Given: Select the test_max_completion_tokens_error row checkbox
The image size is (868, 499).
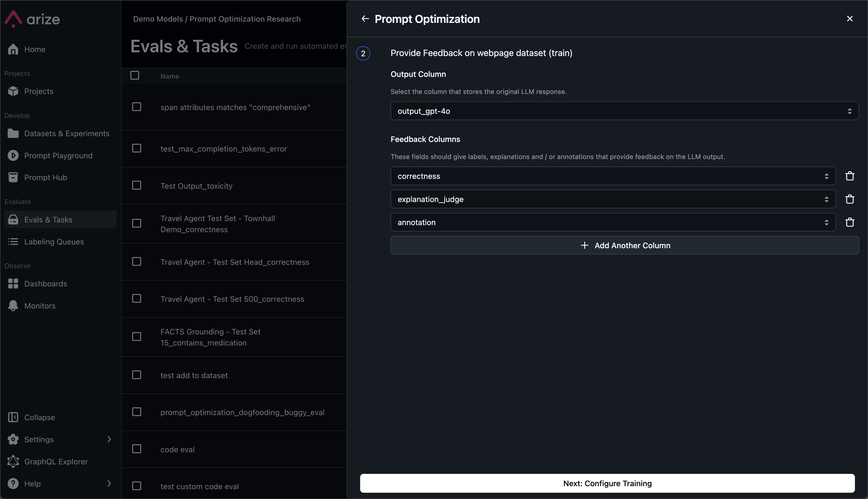Looking at the screenshot, I should point(137,148).
